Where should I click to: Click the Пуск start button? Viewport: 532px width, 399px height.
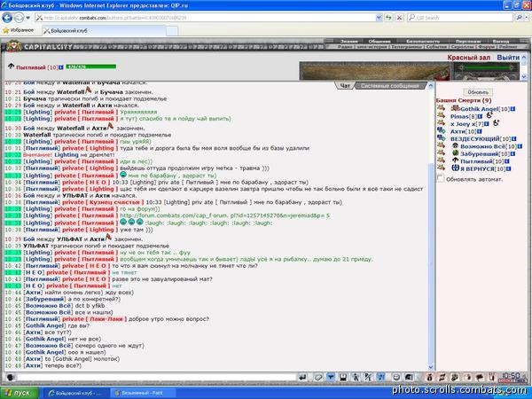20,393
